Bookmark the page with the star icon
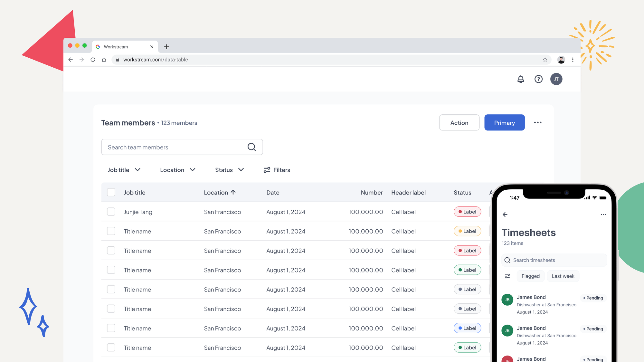Image resolution: width=644 pixels, height=362 pixels. 545,60
